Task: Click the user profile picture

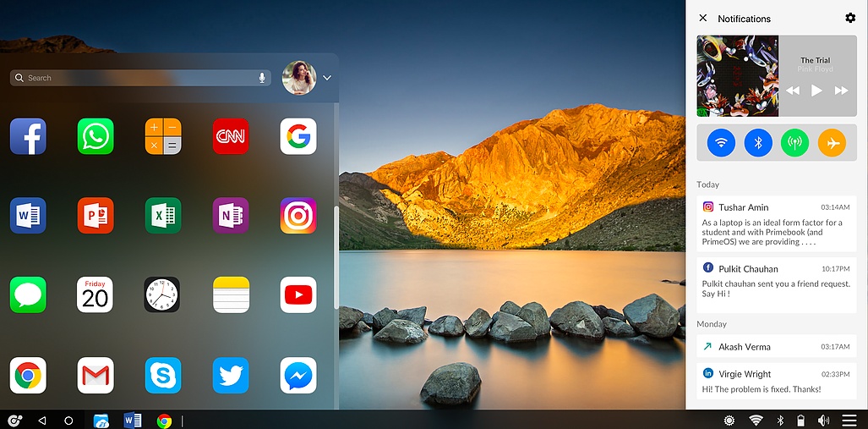Action: (x=299, y=78)
